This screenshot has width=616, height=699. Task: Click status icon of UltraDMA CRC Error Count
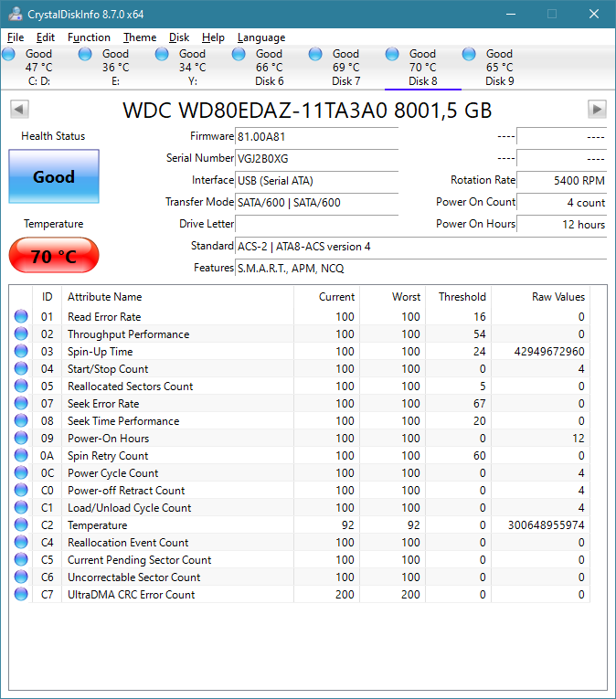coord(21,594)
